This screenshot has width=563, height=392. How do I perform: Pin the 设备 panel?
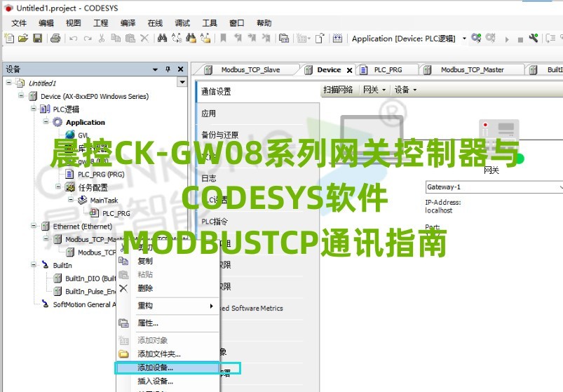[168, 69]
